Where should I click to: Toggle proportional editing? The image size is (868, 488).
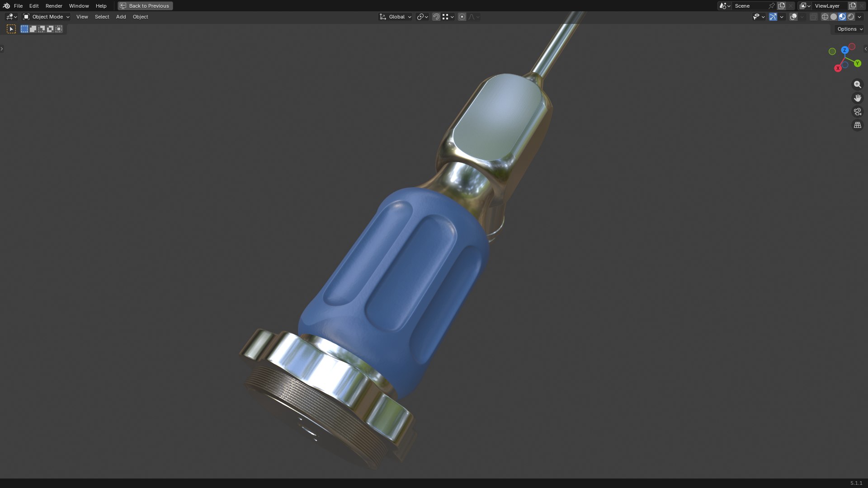(x=462, y=17)
